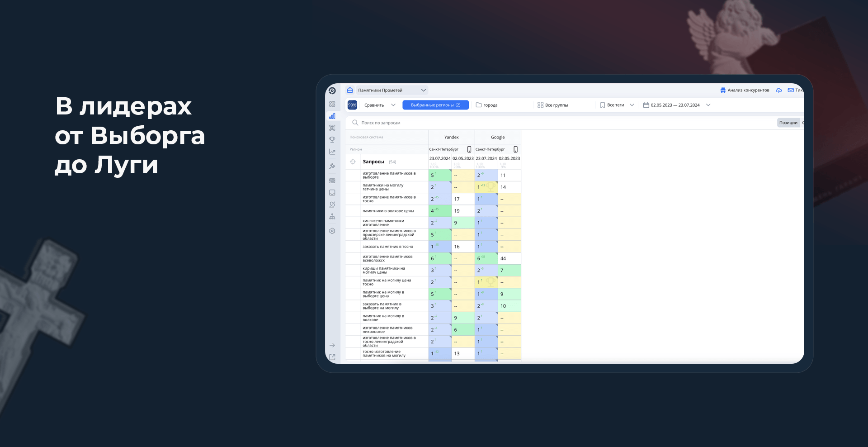This screenshot has width=868, height=447.
Task: Open the settings gear in left sidebar
Action: click(332, 231)
